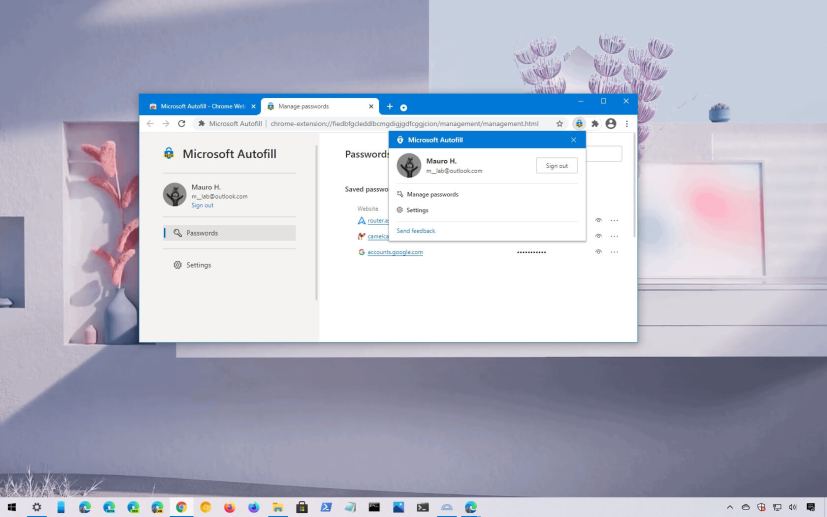Open more options for accounts.google.com entry
This screenshot has height=517, width=827.
(614, 252)
